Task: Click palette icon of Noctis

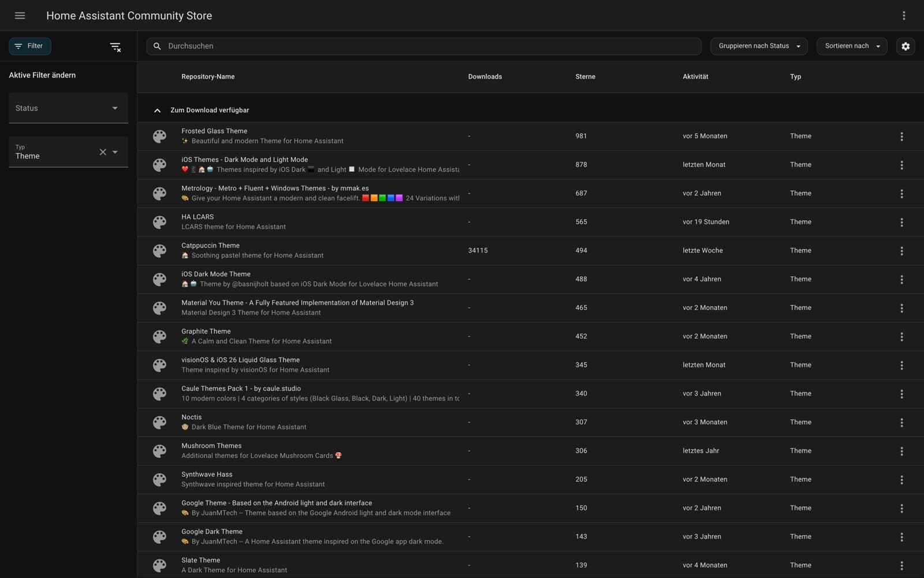Action: coord(159,423)
